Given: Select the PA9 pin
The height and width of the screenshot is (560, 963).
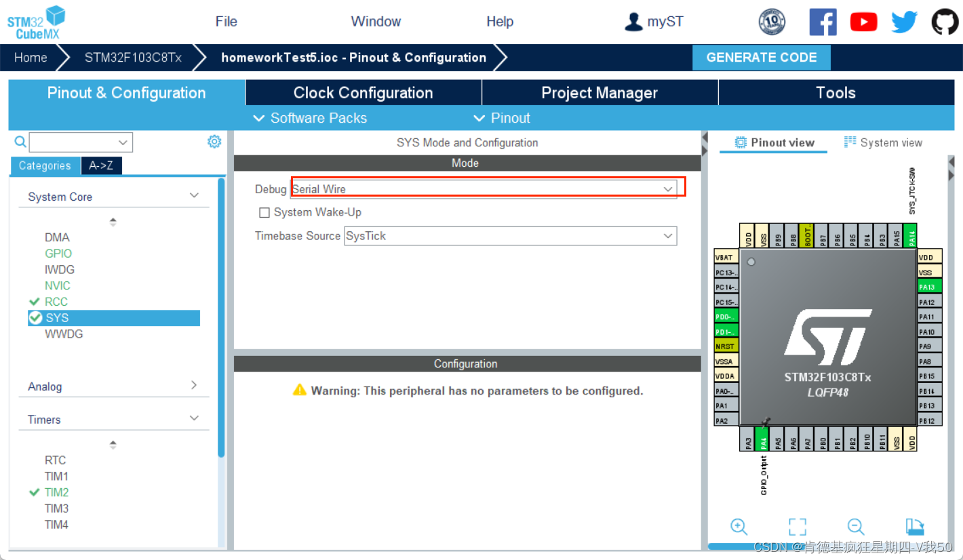Looking at the screenshot, I should click(930, 346).
